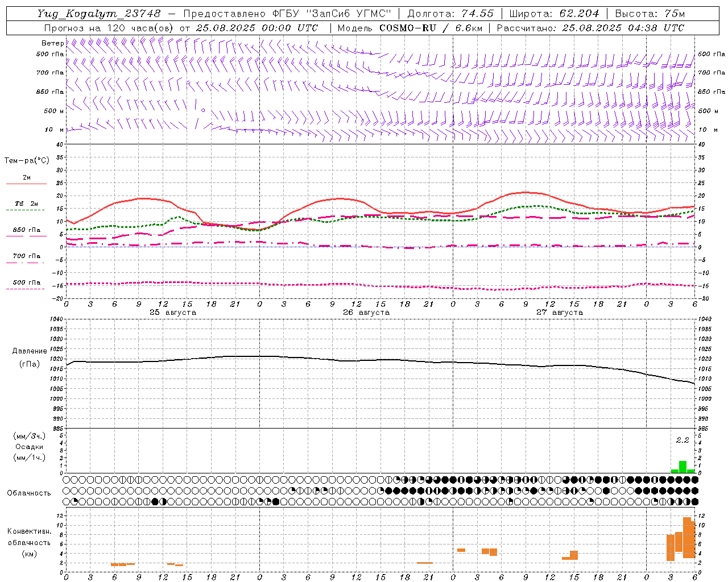728x582 pixels.
Task: Click the Рассчитано: 25.08.2025 04:38 UTC text
Action: [x=590, y=28]
